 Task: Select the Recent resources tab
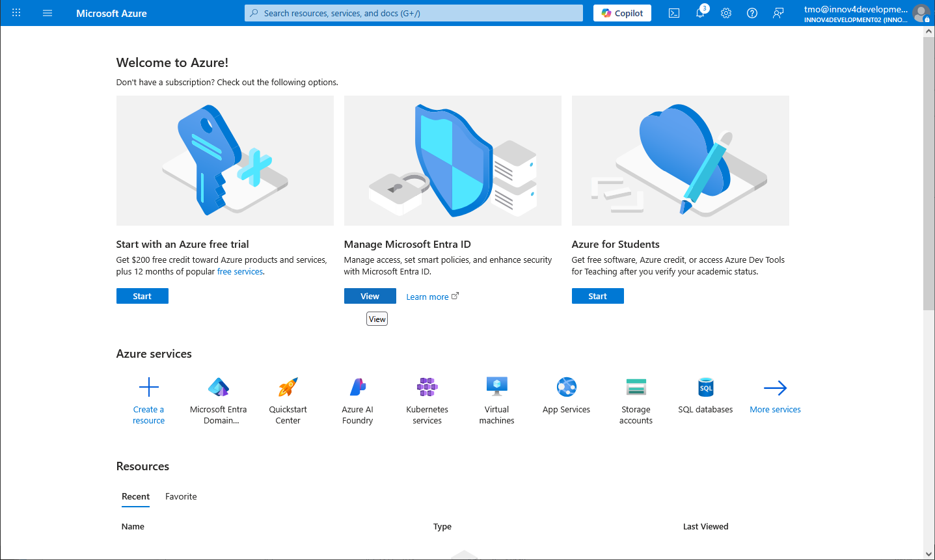coord(135,496)
